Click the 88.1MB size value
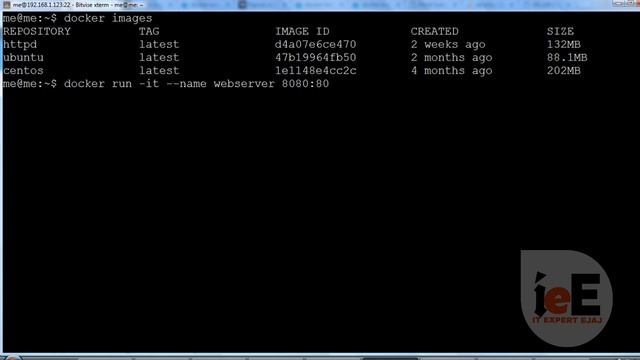The image size is (640, 360). [567, 58]
